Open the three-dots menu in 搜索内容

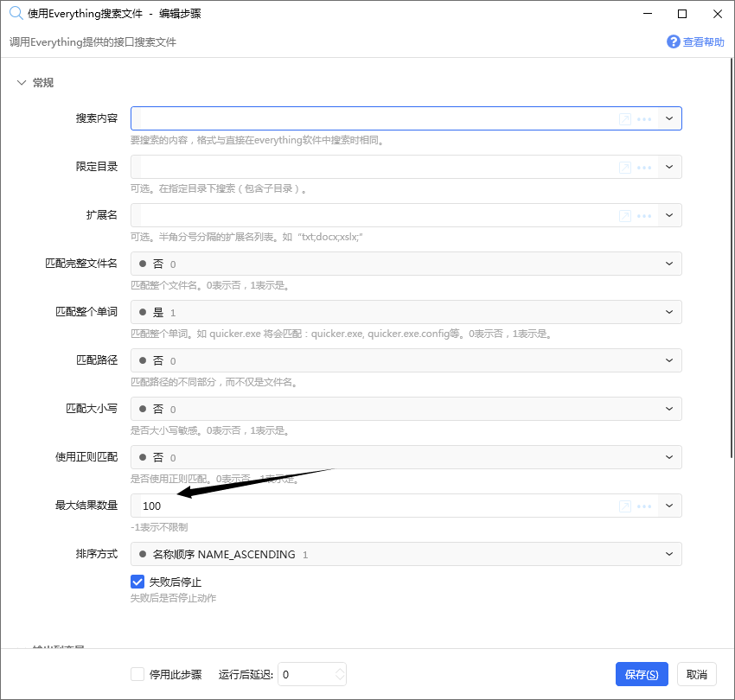pos(644,119)
